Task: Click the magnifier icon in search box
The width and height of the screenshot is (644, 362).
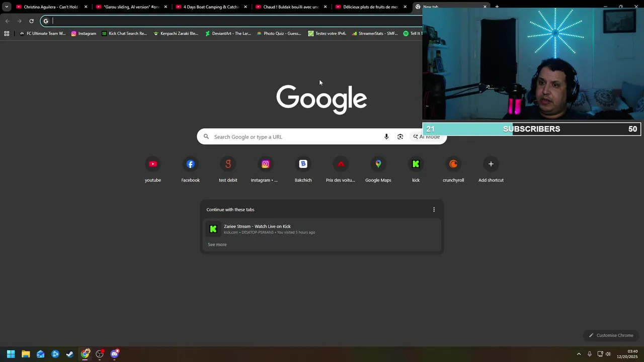Action: pos(206,137)
